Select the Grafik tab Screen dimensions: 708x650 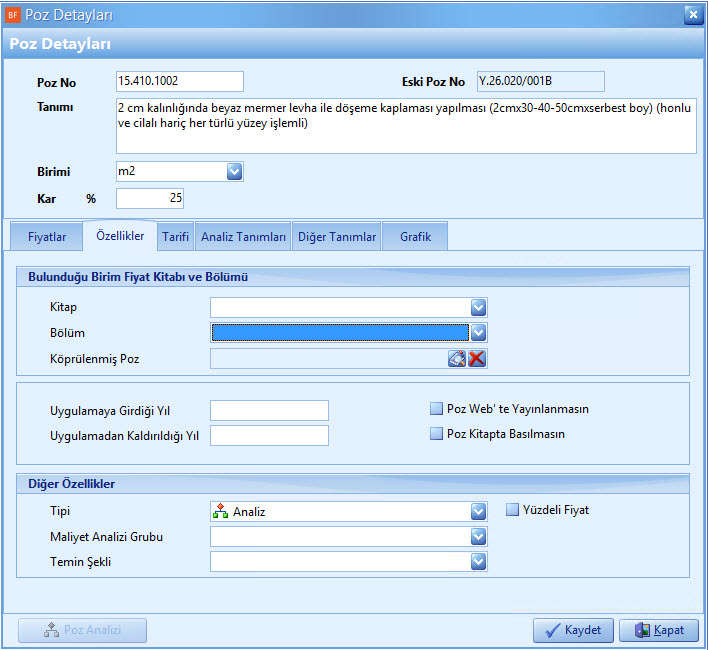click(415, 237)
